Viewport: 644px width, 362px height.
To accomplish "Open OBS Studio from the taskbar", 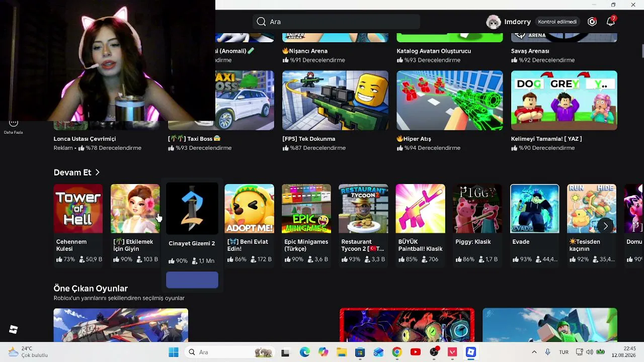I will pyautogui.click(x=434, y=352).
